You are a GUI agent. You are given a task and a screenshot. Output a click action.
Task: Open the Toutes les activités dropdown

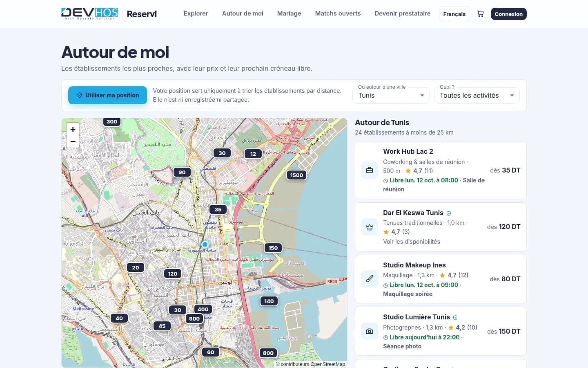(477, 95)
